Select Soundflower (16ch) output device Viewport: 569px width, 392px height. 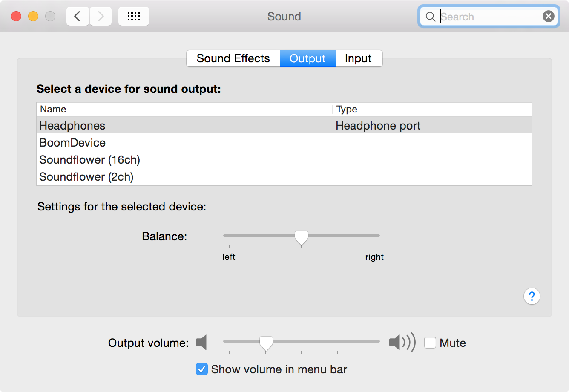pos(89,159)
